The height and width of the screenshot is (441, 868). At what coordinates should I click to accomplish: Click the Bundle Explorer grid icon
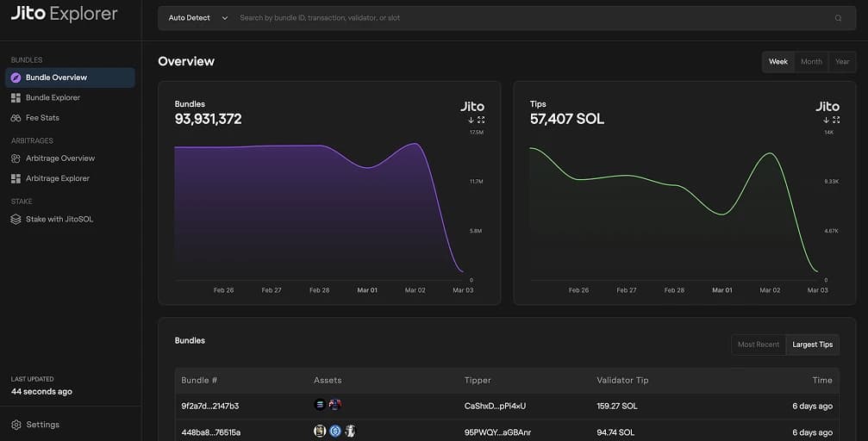click(x=16, y=97)
